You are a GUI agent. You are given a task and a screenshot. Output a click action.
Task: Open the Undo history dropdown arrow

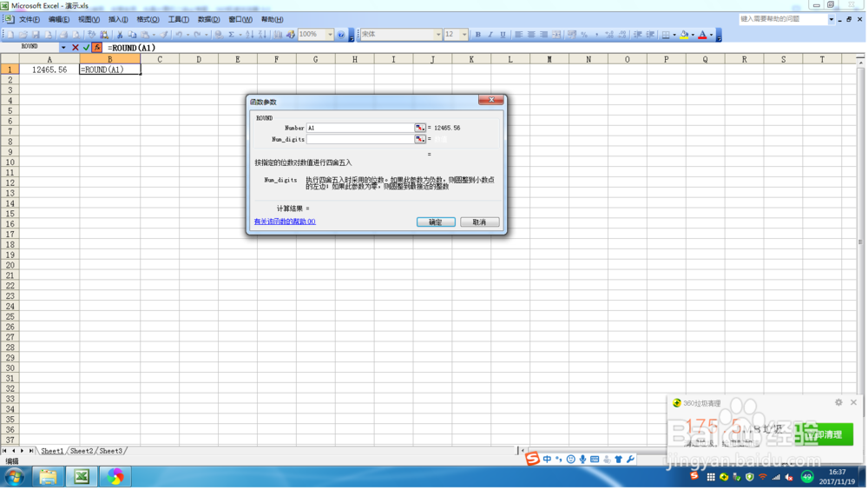(x=188, y=35)
